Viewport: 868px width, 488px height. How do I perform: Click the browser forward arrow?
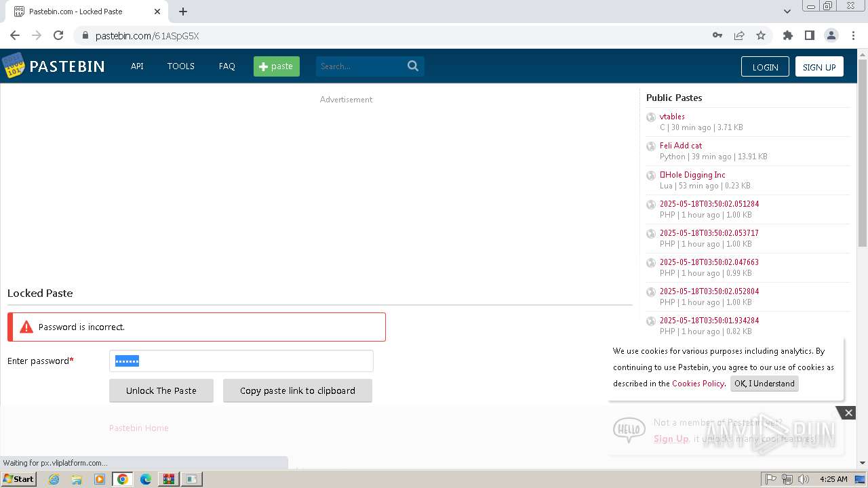(x=37, y=35)
